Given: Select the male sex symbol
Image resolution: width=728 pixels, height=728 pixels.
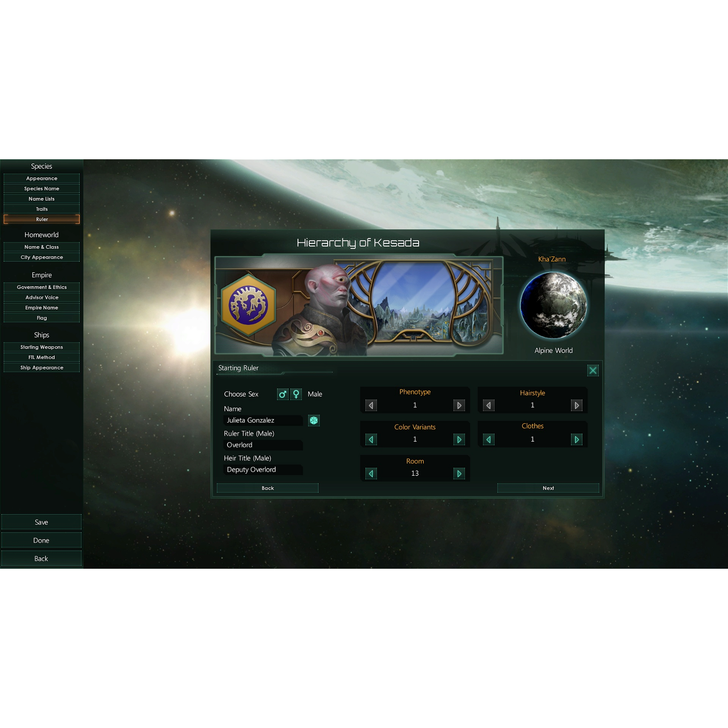Looking at the screenshot, I should pos(282,394).
